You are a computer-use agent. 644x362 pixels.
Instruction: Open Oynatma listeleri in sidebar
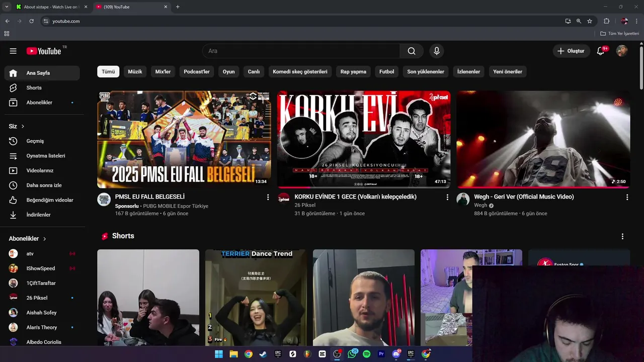42,156
